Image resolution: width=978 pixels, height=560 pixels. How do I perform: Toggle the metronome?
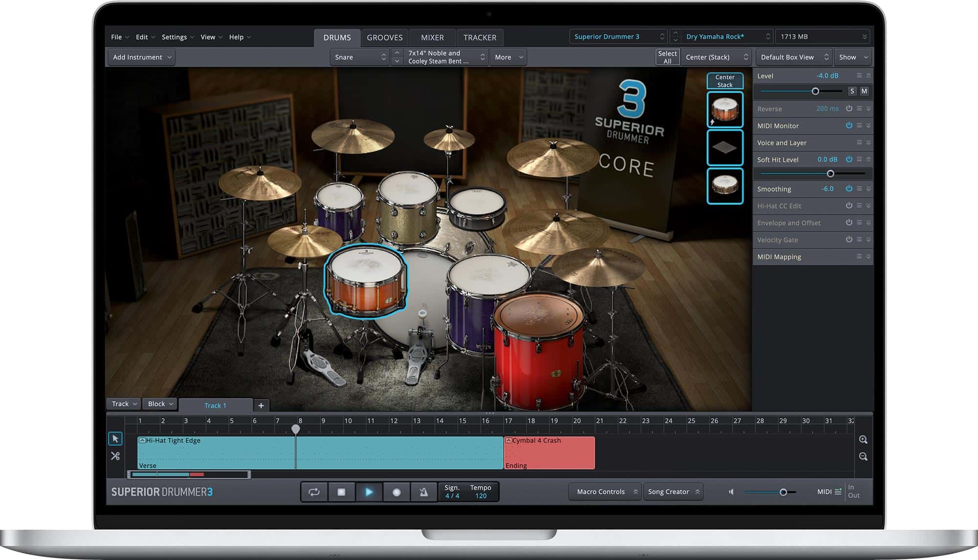coord(424,492)
